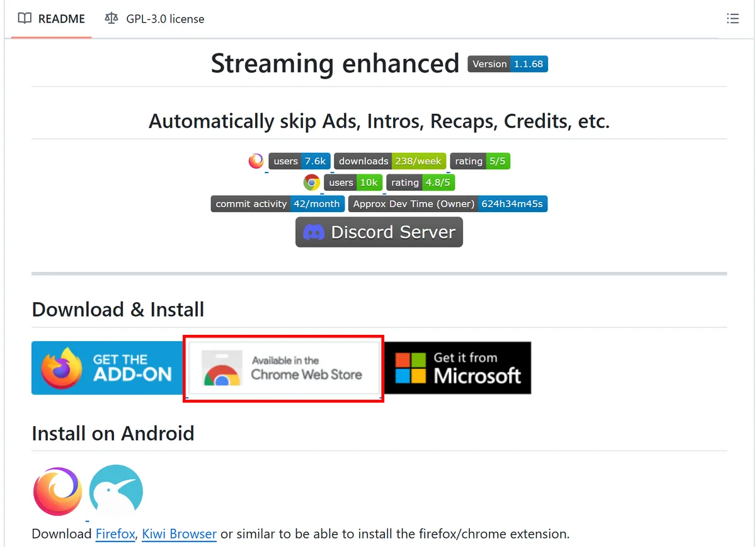Click the Version 1.1.68 badge
Screen dimensions: 756x547
[508, 64]
